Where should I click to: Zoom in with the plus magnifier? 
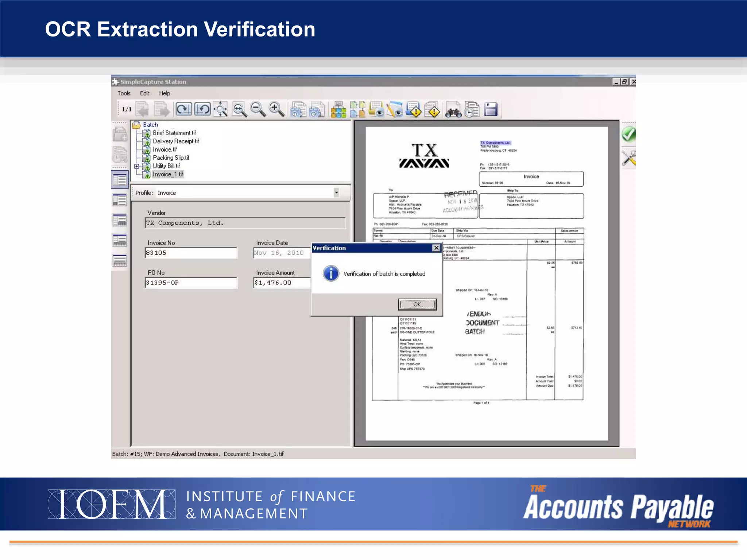276,109
